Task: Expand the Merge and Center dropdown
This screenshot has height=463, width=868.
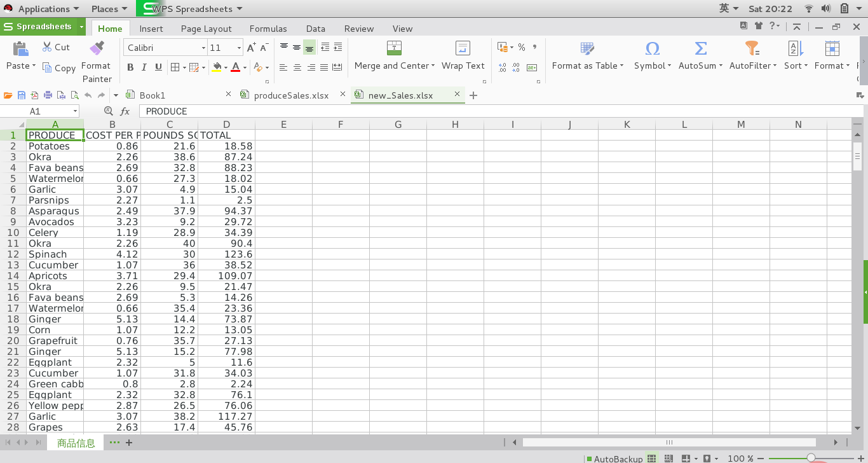Action: coord(433,66)
